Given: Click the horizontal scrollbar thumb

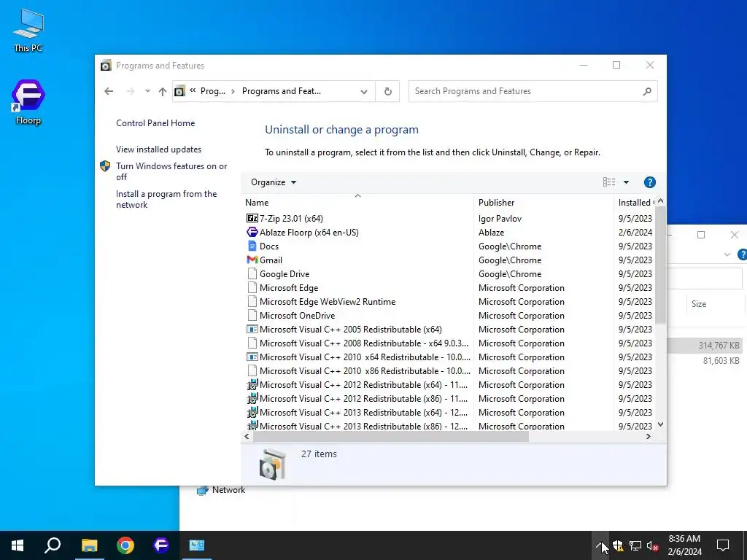Looking at the screenshot, I should [x=391, y=437].
